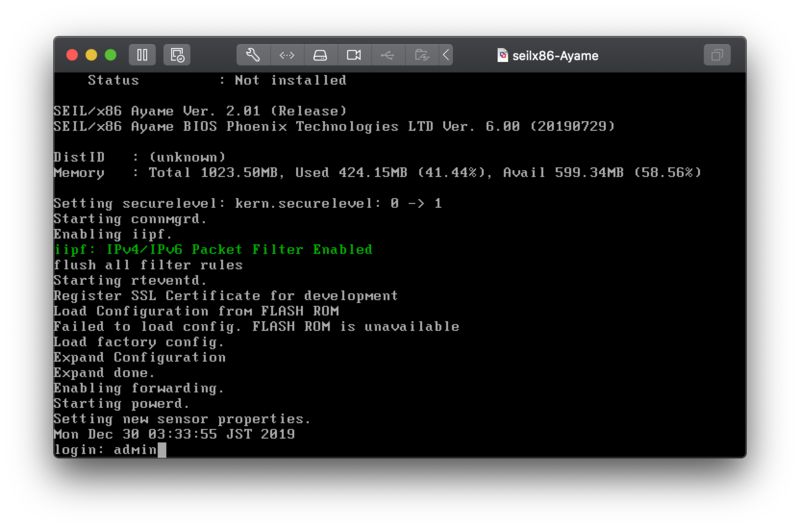Click 'Enabling forwarding.' line
Viewport: 800px width, 529px height.
139,388
